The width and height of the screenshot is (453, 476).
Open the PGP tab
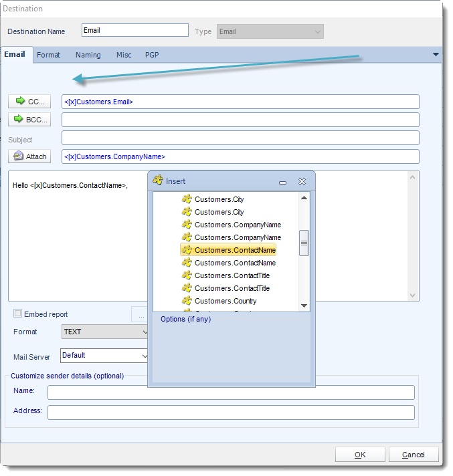152,55
